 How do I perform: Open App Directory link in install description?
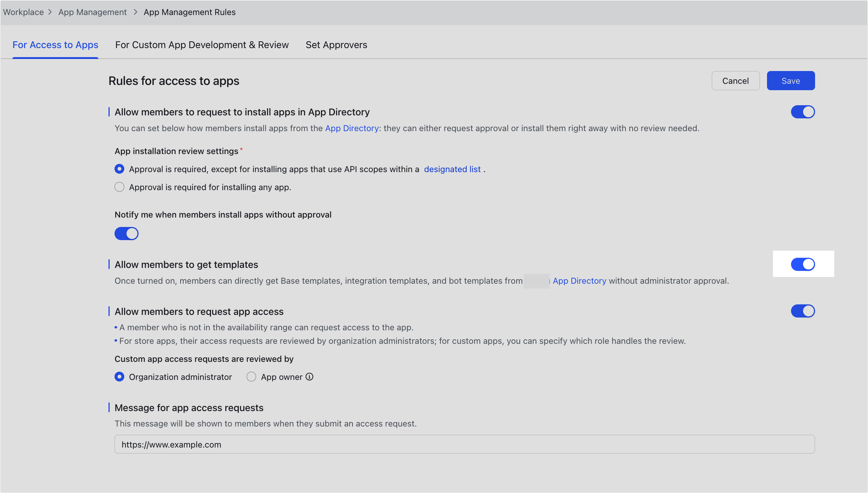tap(352, 128)
